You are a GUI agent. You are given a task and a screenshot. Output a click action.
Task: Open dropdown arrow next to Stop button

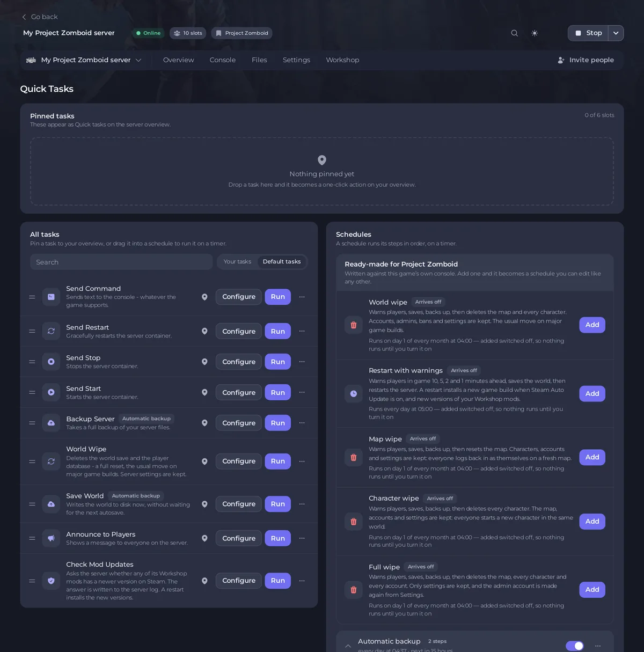click(616, 33)
